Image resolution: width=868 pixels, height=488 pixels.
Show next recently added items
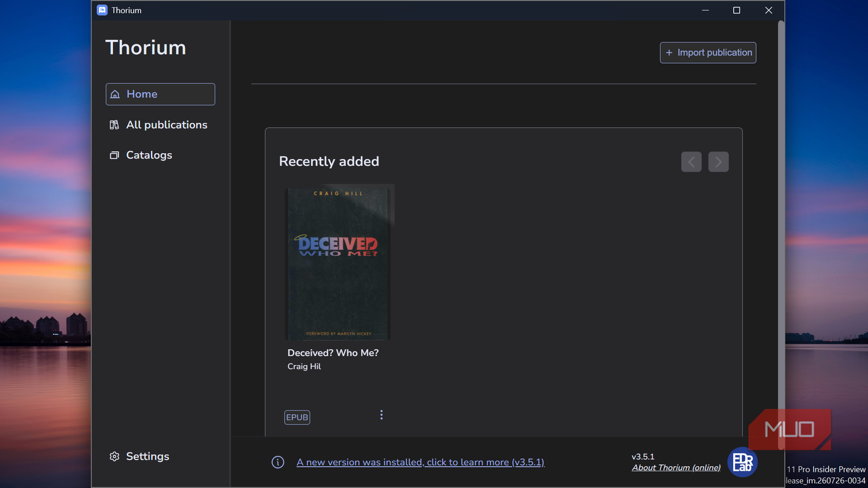click(718, 162)
